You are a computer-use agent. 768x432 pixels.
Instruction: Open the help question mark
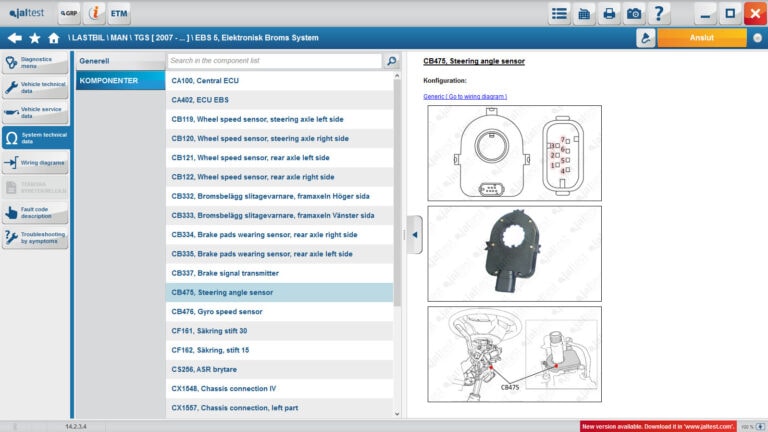coord(659,13)
